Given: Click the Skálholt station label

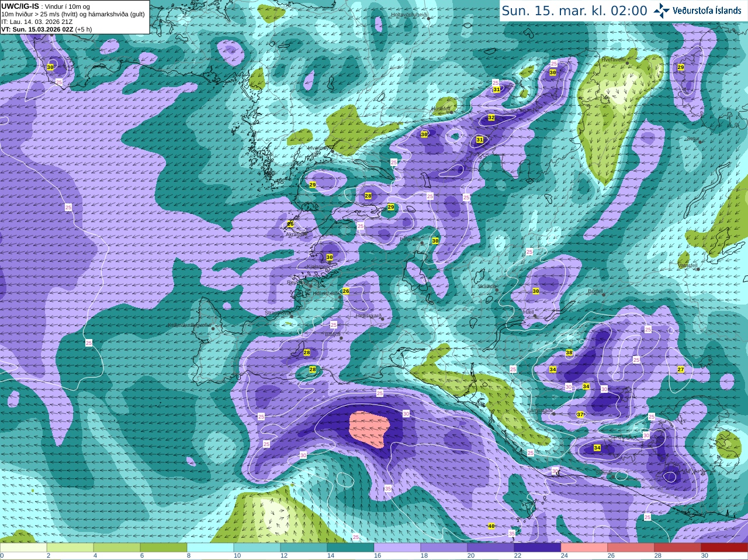Looking at the screenshot, I should [487, 286].
